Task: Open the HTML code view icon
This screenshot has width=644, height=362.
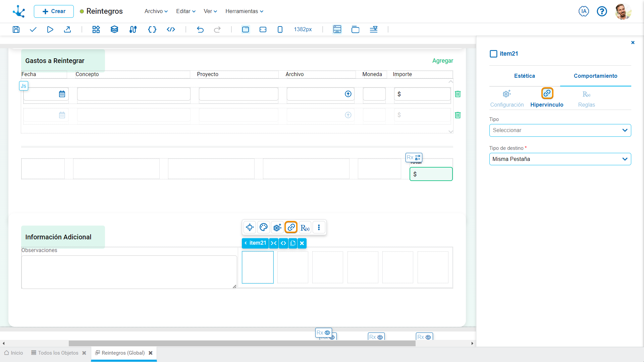Action: (171, 29)
